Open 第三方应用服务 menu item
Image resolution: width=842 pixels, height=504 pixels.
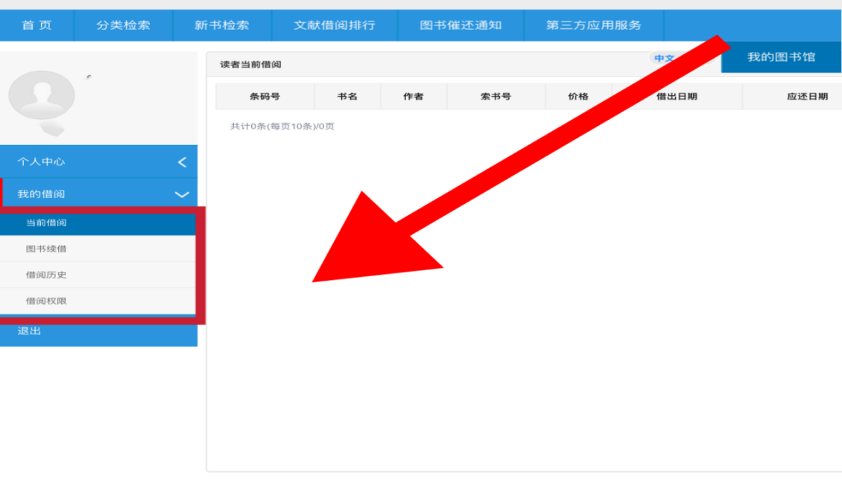[x=593, y=25]
